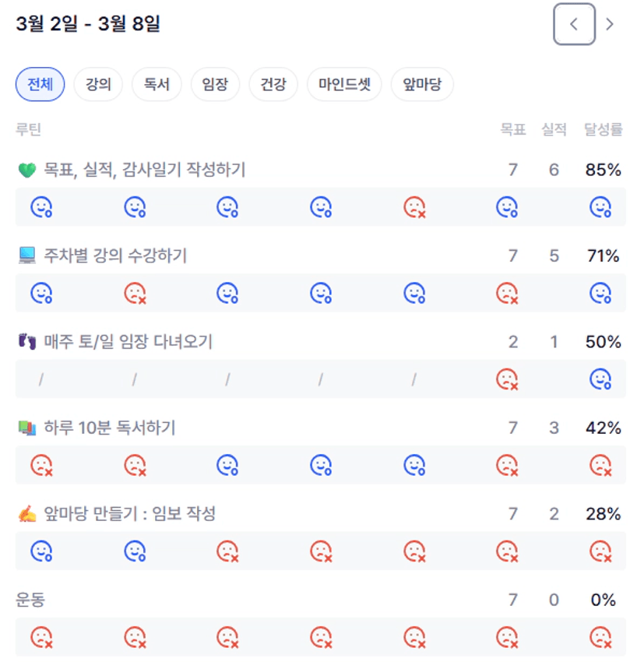Click the first red face in 독서하기 row
The height and width of the screenshot is (662, 644).
pyautogui.click(x=40, y=466)
